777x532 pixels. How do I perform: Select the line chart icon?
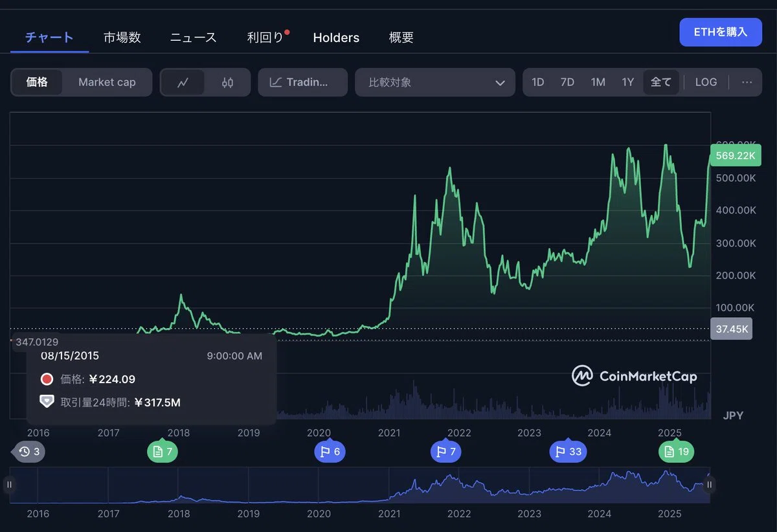tap(183, 82)
